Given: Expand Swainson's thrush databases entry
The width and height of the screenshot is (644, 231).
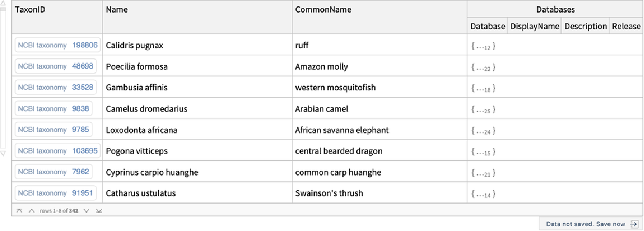Looking at the screenshot, I should (x=483, y=194).
